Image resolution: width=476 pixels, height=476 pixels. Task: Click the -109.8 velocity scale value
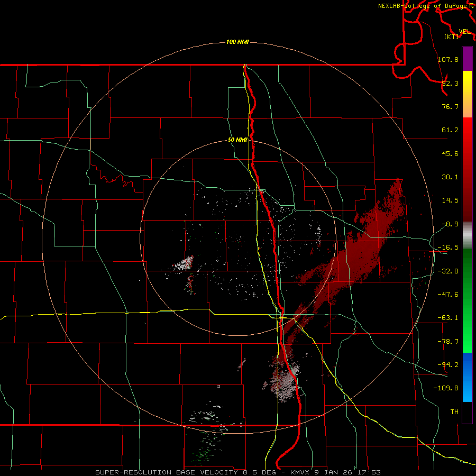(446, 388)
